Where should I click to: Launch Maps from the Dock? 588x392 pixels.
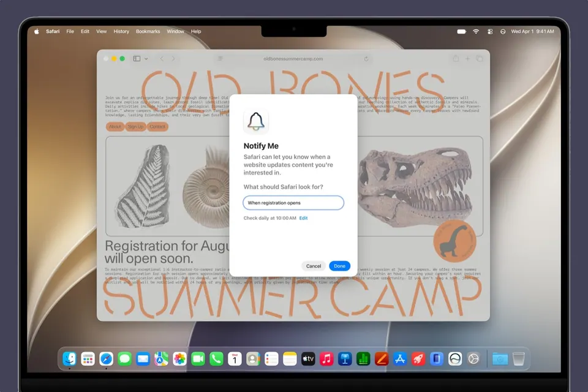[161, 359]
